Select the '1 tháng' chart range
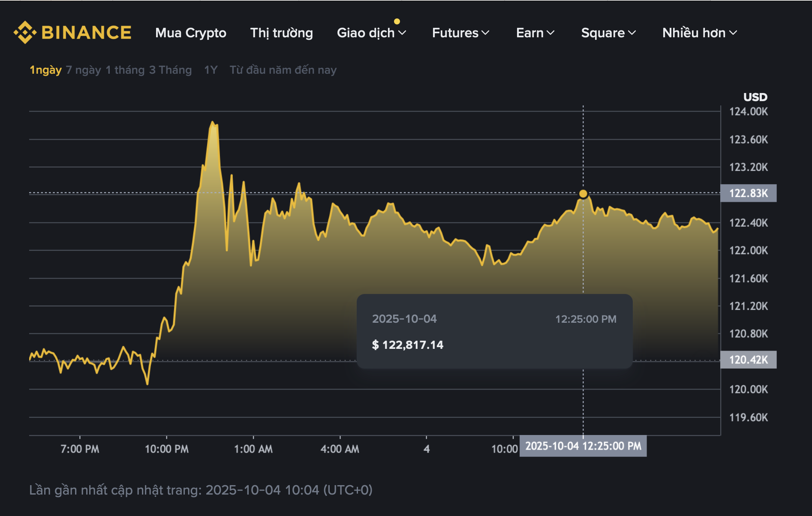 point(124,69)
